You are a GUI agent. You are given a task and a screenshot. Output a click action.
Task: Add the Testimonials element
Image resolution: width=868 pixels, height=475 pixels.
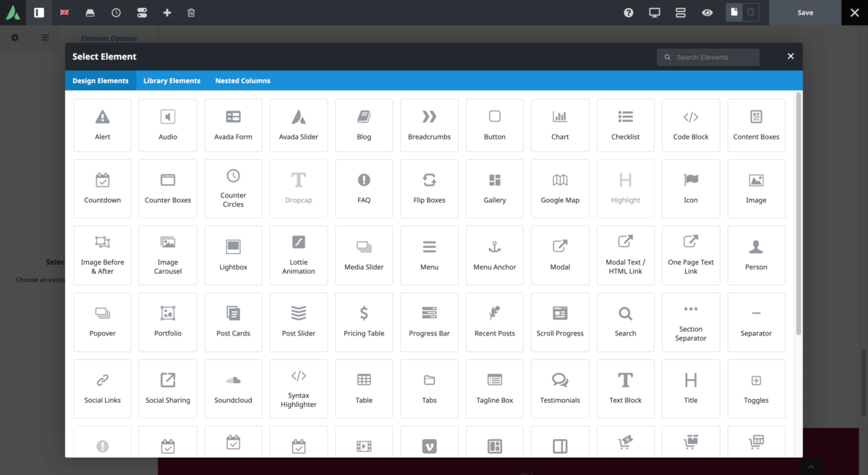[x=560, y=388]
